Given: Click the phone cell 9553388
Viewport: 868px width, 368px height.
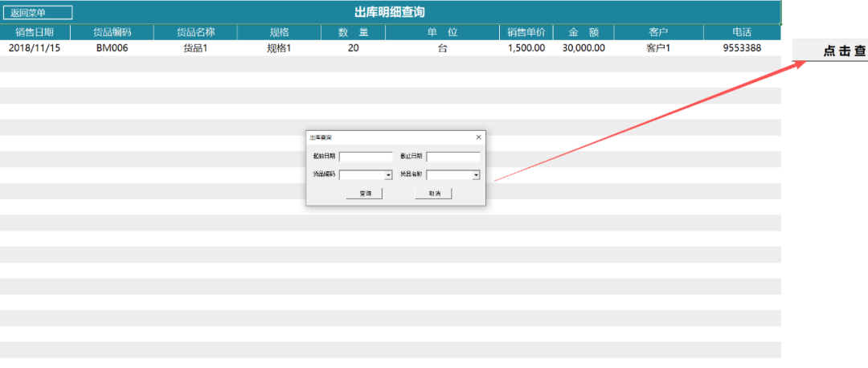Looking at the screenshot, I should coord(742,48).
